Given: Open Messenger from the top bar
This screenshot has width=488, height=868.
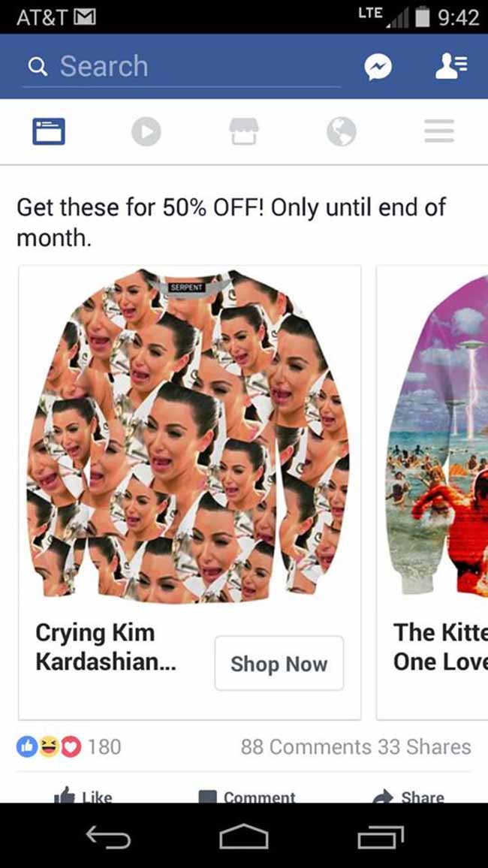Looking at the screenshot, I should point(378,67).
